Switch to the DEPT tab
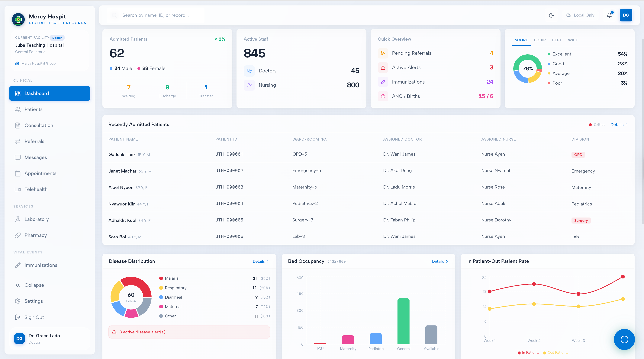This screenshot has width=644, height=359. (x=557, y=40)
